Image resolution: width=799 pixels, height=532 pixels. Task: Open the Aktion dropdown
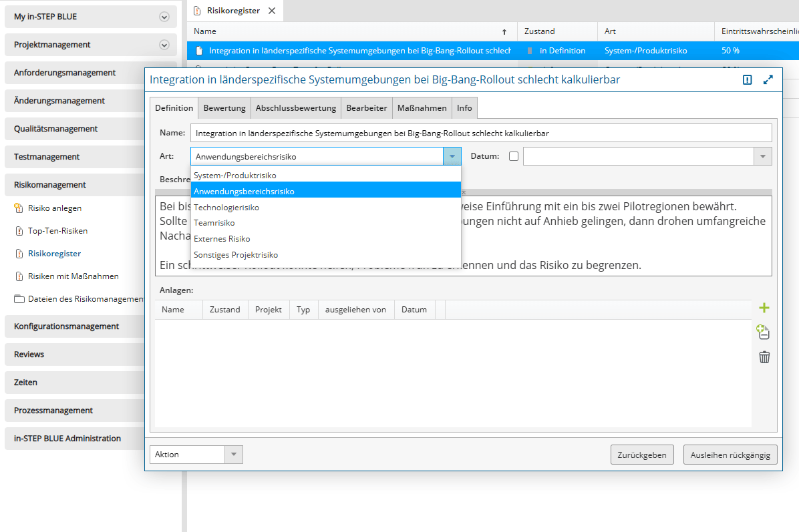tap(233, 455)
